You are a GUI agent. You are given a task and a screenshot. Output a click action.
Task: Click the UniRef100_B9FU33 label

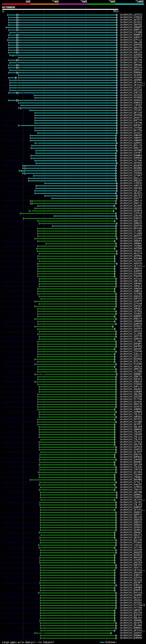point(131,299)
